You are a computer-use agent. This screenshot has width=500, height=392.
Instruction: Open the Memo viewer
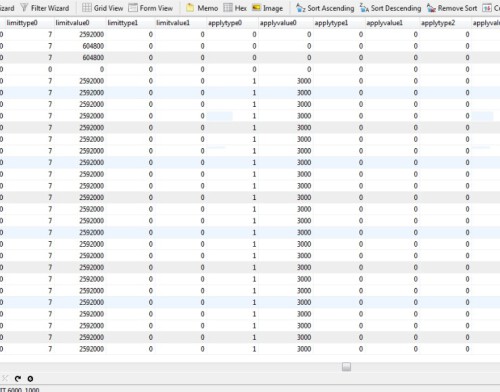click(x=202, y=8)
